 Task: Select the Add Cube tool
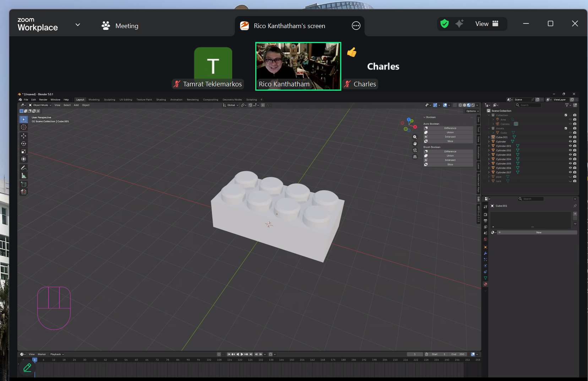coord(23,184)
